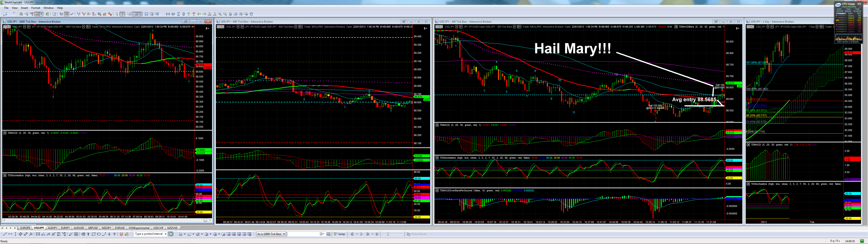Select the arrow pointer tool
The width and height of the screenshot is (868, 244).
(117, 14)
